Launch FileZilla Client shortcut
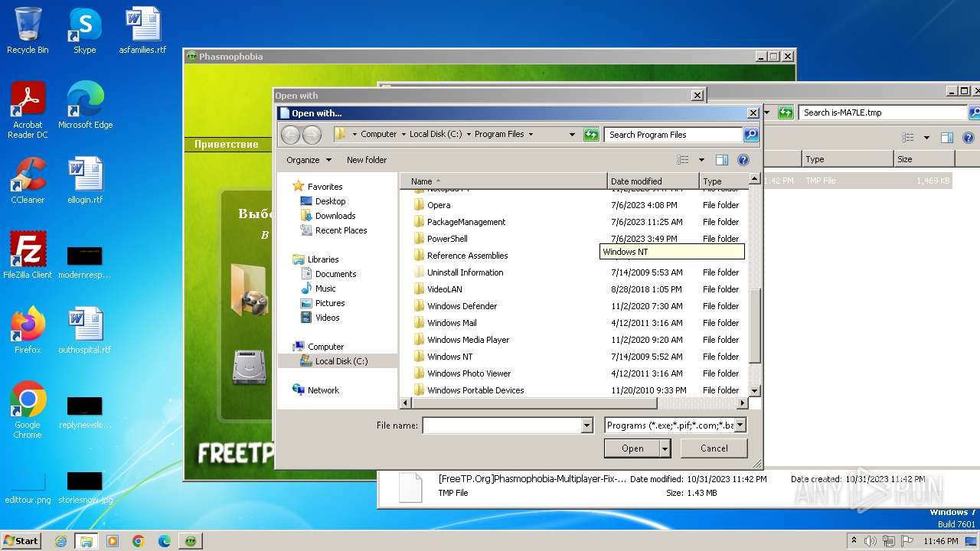Viewport: 980px width, 551px height. [x=28, y=256]
